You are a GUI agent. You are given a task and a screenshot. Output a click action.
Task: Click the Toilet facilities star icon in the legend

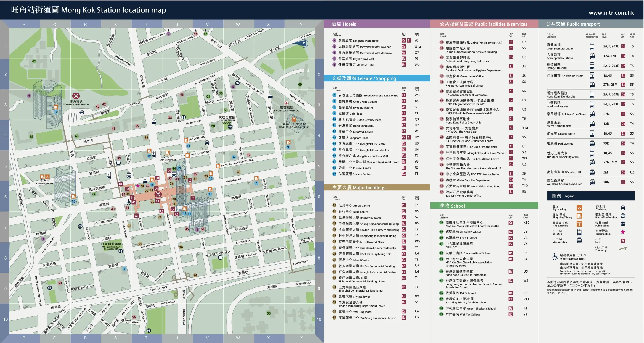(623, 232)
